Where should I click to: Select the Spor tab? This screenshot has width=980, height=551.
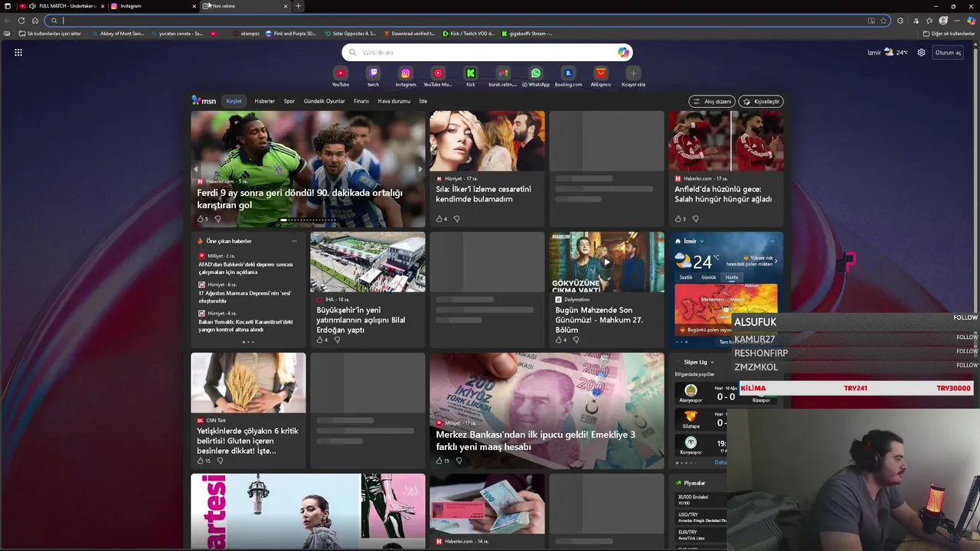click(289, 101)
